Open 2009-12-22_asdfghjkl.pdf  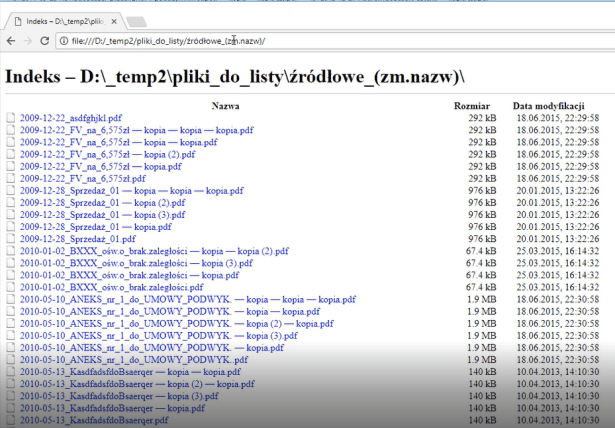71,118
